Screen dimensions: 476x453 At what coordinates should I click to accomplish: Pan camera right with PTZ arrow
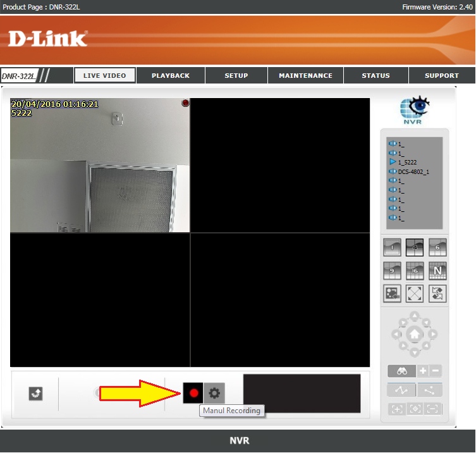click(x=433, y=333)
